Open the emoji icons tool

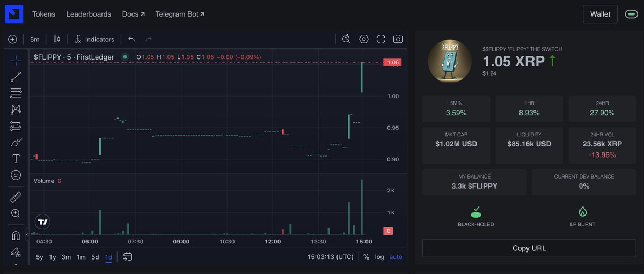point(16,175)
